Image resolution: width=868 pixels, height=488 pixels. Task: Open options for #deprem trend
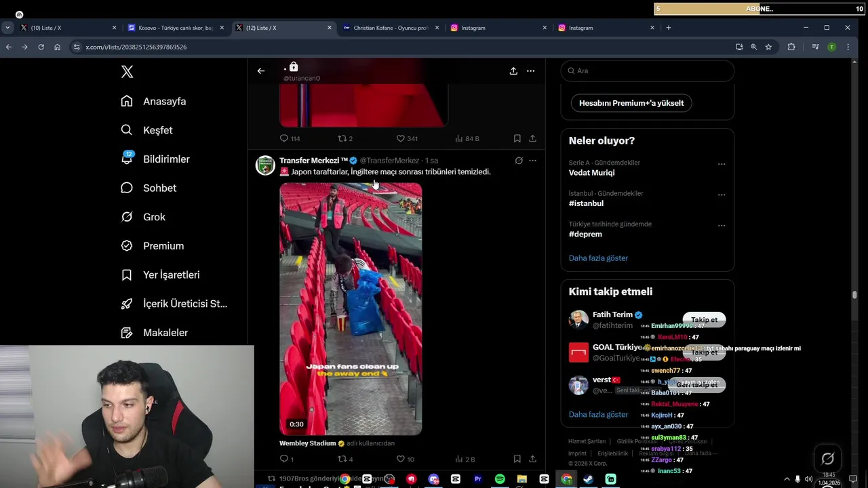point(722,226)
